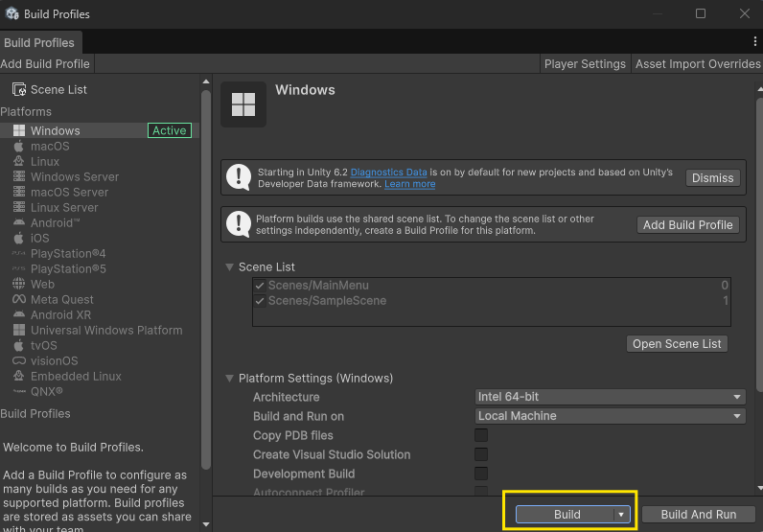The image size is (763, 532).
Task: Click the large Windows logo in header
Action: tap(243, 104)
